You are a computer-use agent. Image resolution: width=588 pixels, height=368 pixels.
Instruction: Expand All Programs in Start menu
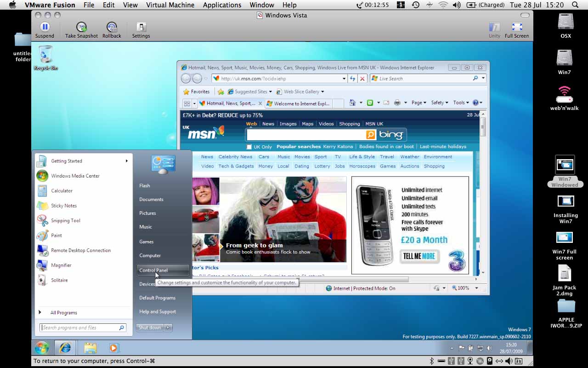click(x=63, y=313)
